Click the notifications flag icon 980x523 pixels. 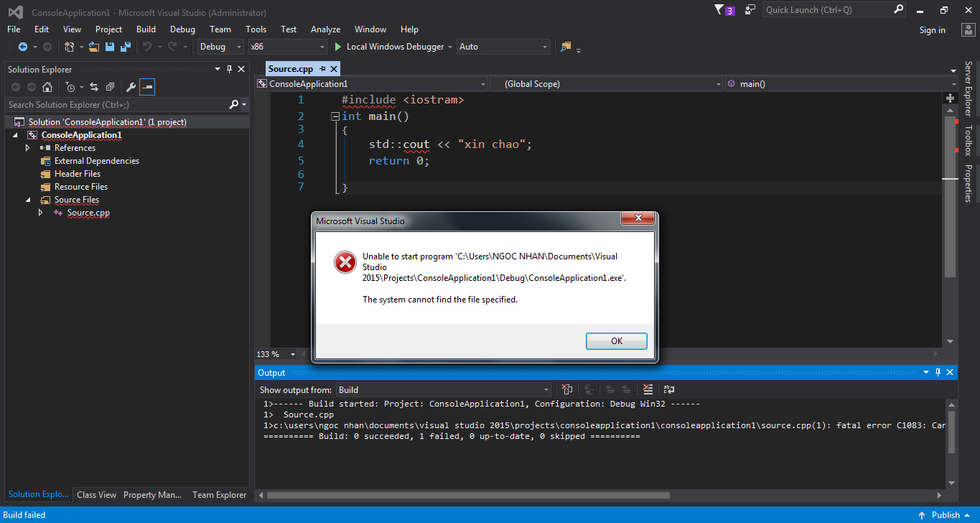click(x=719, y=10)
